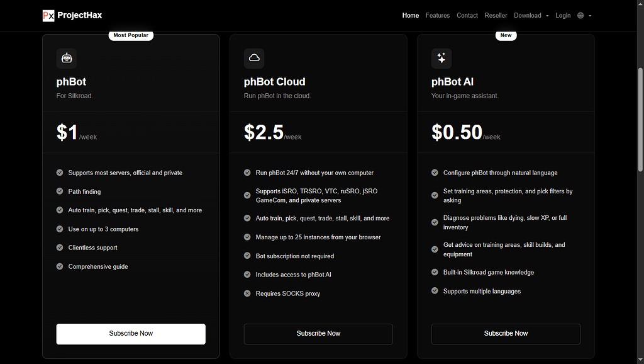Go to the Home nav item
This screenshot has width=644, height=364.
point(410,16)
